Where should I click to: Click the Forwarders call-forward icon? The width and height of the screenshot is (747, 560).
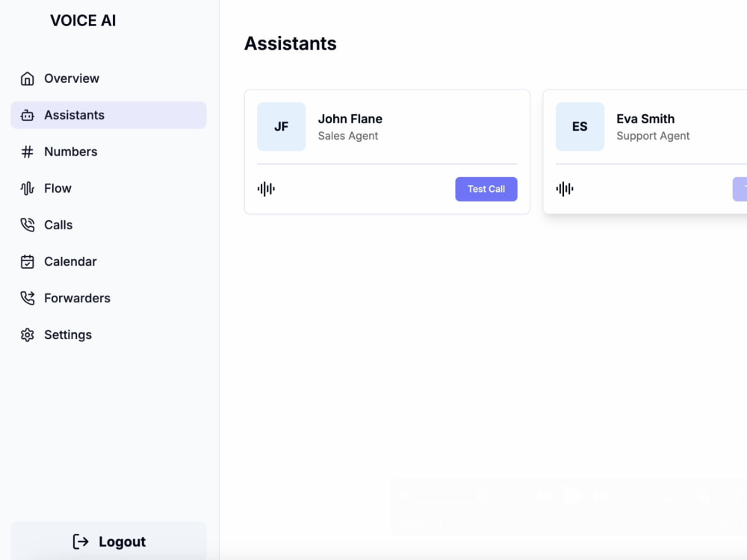[27, 298]
